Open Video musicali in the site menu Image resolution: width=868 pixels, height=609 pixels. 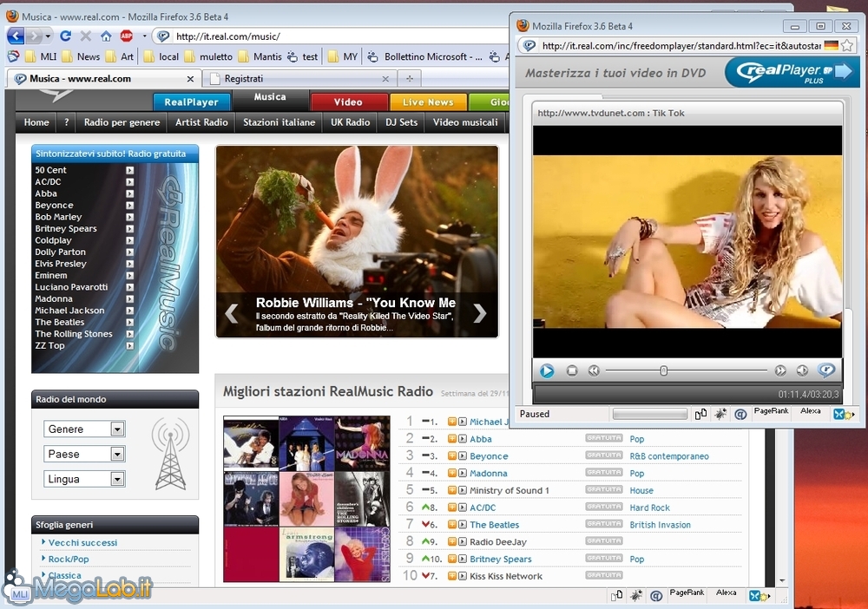point(465,122)
